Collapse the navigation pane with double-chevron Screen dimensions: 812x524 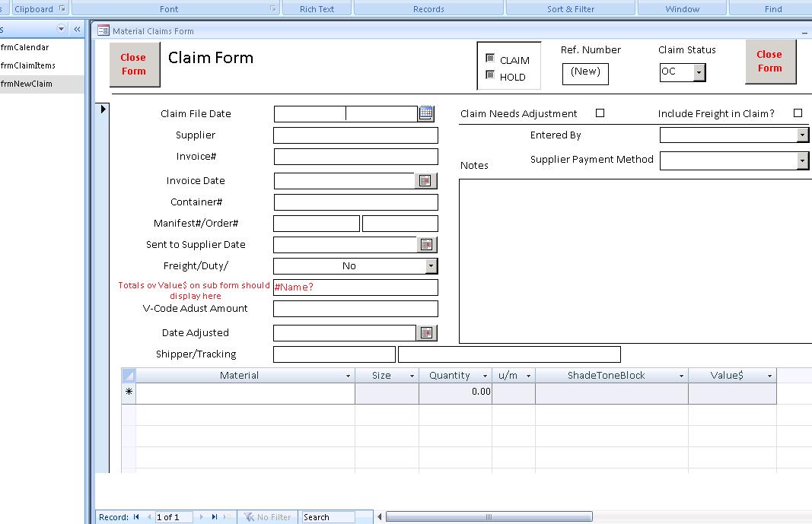click(x=77, y=29)
